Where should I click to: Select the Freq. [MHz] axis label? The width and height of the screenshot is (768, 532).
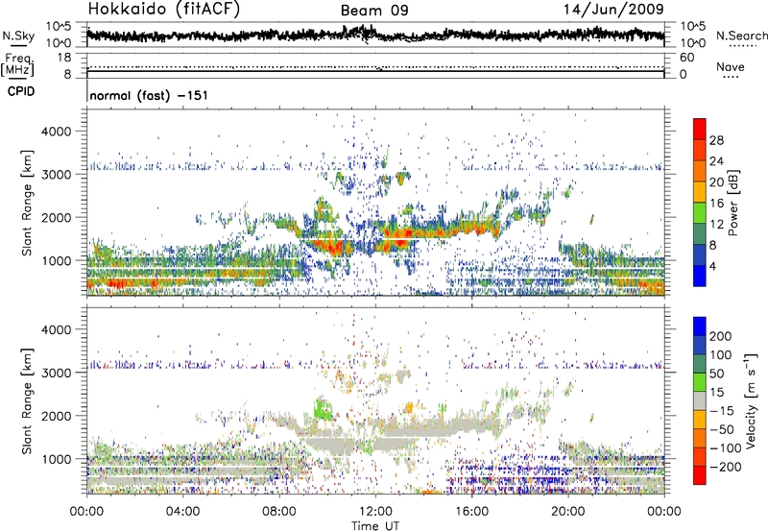[17, 64]
